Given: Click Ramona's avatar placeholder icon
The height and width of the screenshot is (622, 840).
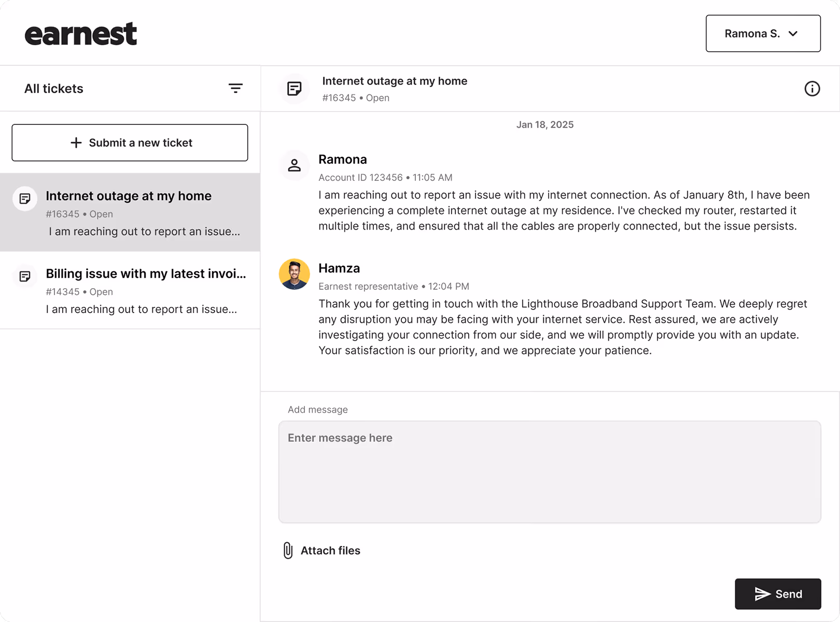Looking at the screenshot, I should (x=295, y=165).
